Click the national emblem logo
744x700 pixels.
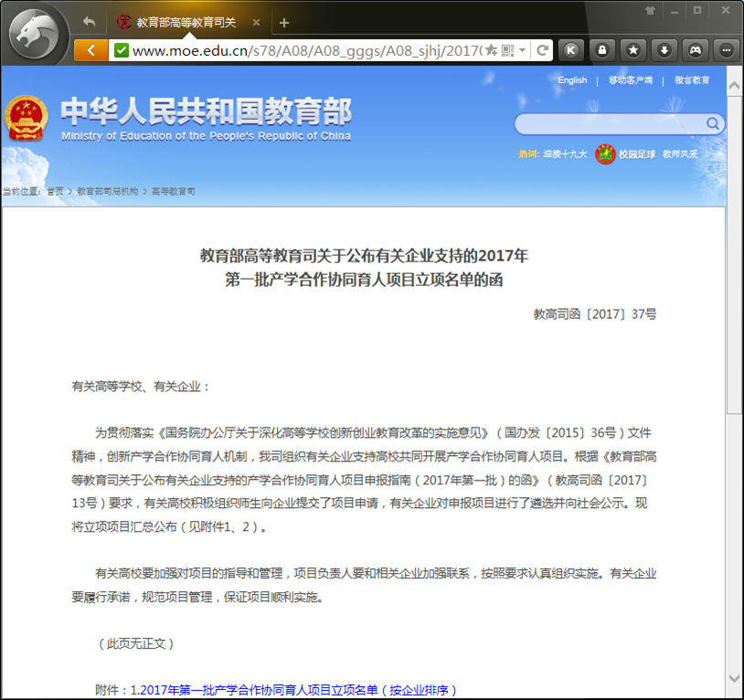click(x=27, y=118)
